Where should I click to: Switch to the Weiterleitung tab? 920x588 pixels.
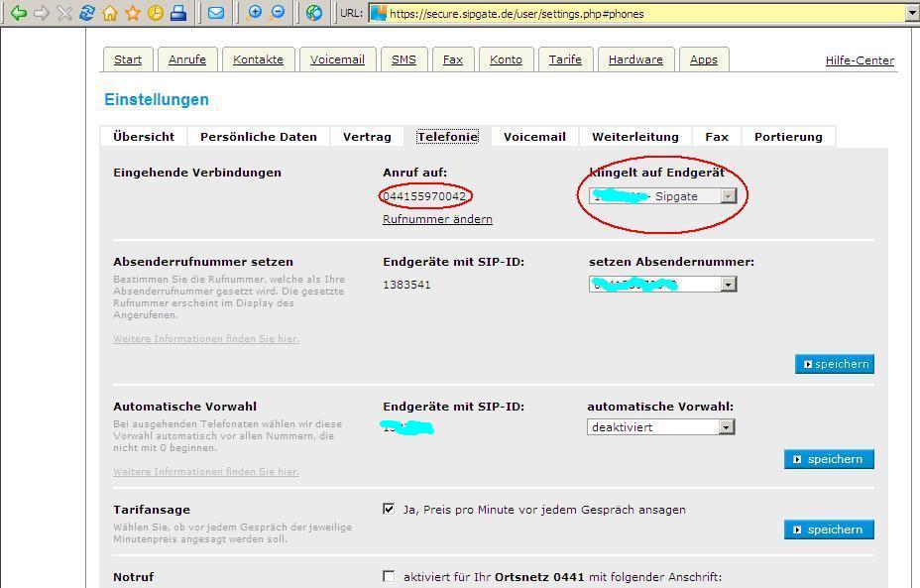pos(634,137)
